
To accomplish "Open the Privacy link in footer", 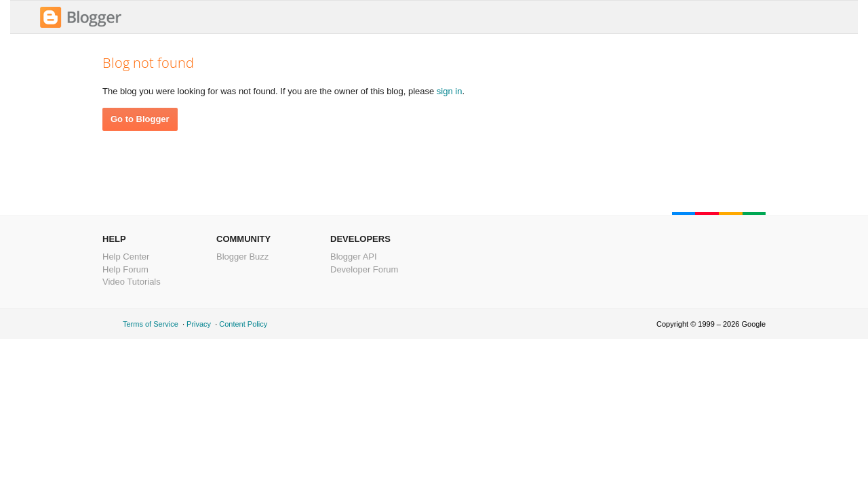I will [x=198, y=324].
